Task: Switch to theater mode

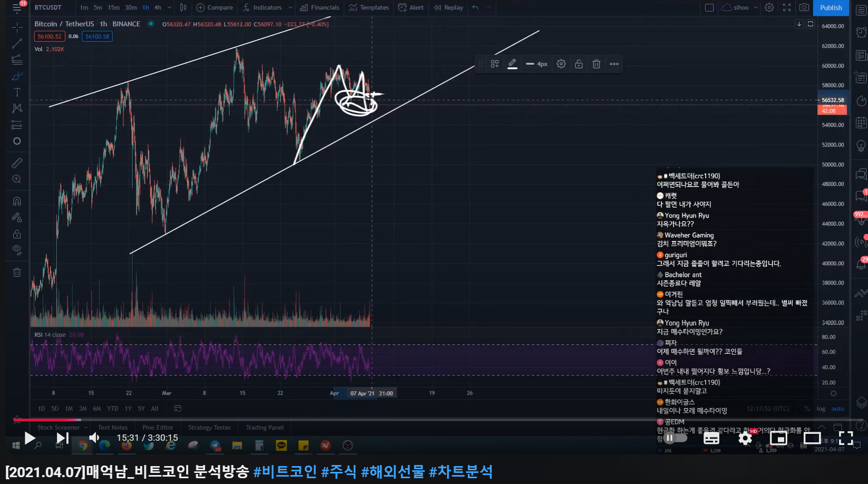Action: coord(812,438)
